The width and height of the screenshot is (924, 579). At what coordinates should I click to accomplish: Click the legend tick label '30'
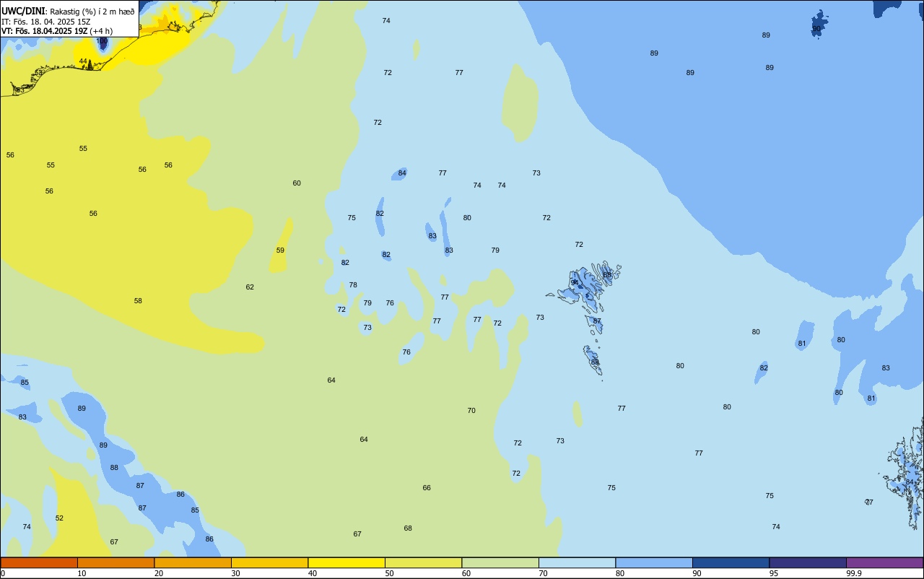click(x=235, y=573)
